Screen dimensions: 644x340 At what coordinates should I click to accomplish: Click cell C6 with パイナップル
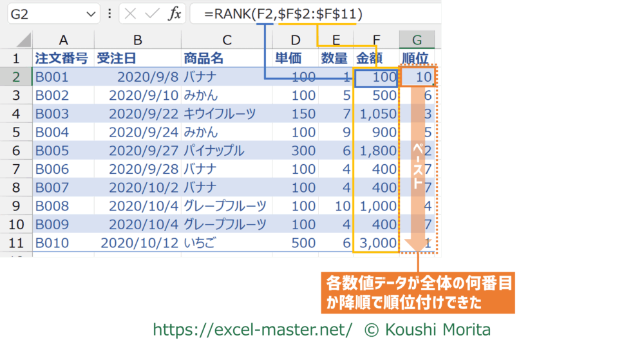coord(226,151)
